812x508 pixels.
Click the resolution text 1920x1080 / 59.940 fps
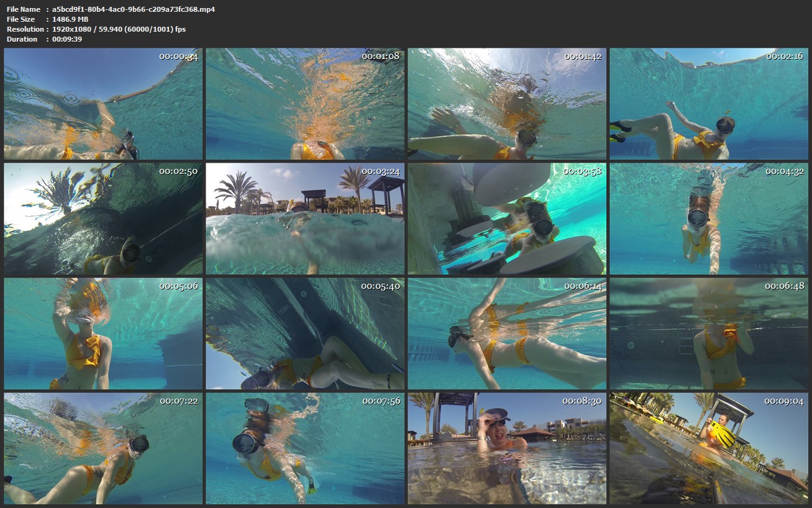click(x=119, y=29)
